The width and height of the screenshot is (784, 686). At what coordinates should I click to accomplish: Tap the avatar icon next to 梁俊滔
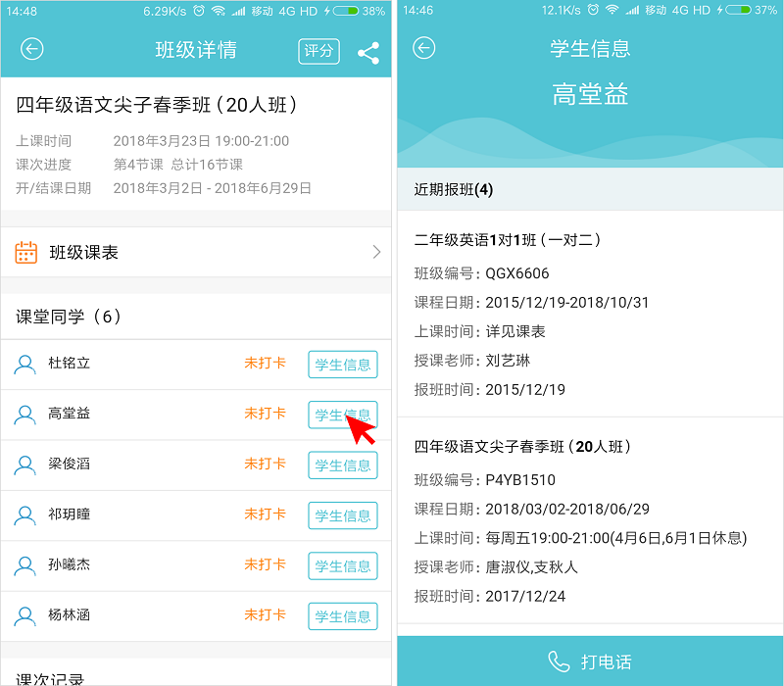point(25,465)
